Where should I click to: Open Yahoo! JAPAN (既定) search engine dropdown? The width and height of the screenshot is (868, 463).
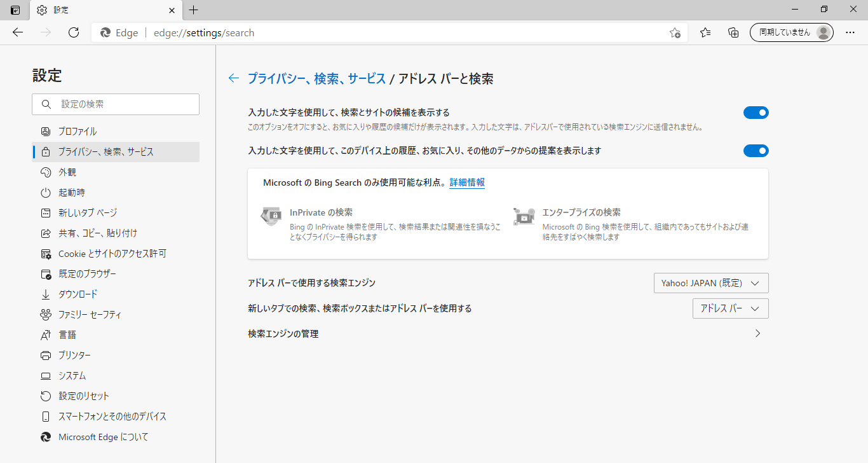[x=711, y=283]
